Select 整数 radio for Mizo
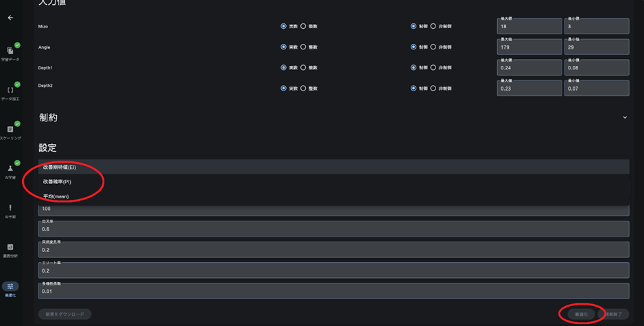The height and width of the screenshot is (326, 644). 303,26
